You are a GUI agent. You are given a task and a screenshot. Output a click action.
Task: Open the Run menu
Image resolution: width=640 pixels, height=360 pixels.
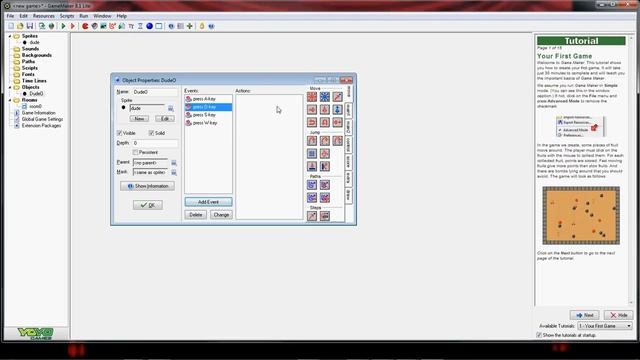tap(84, 16)
